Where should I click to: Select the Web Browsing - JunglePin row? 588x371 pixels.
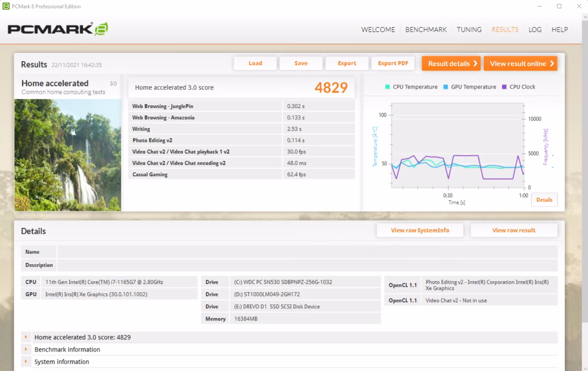coord(242,106)
